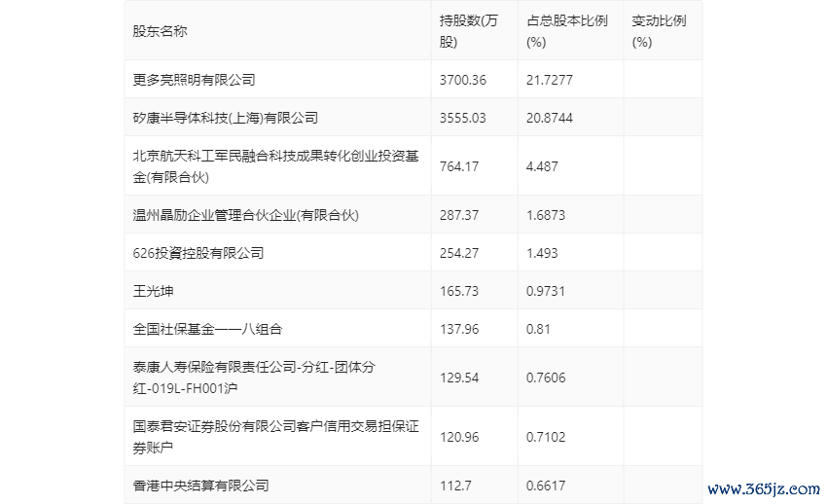Select shareholder 温州晶励企业管理合伙企业
The height and width of the screenshot is (504, 827).
[246, 215]
